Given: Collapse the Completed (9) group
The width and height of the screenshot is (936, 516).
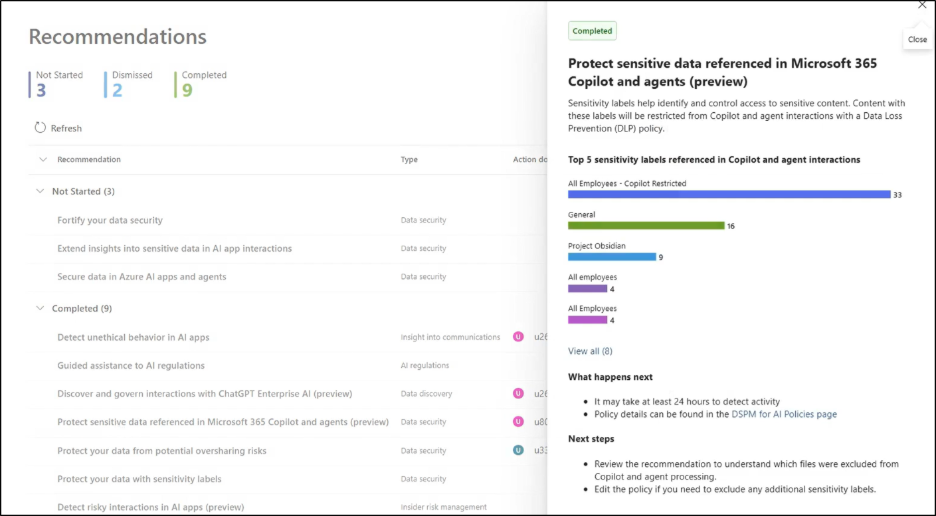Looking at the screenshot, I should coord(41,309).
